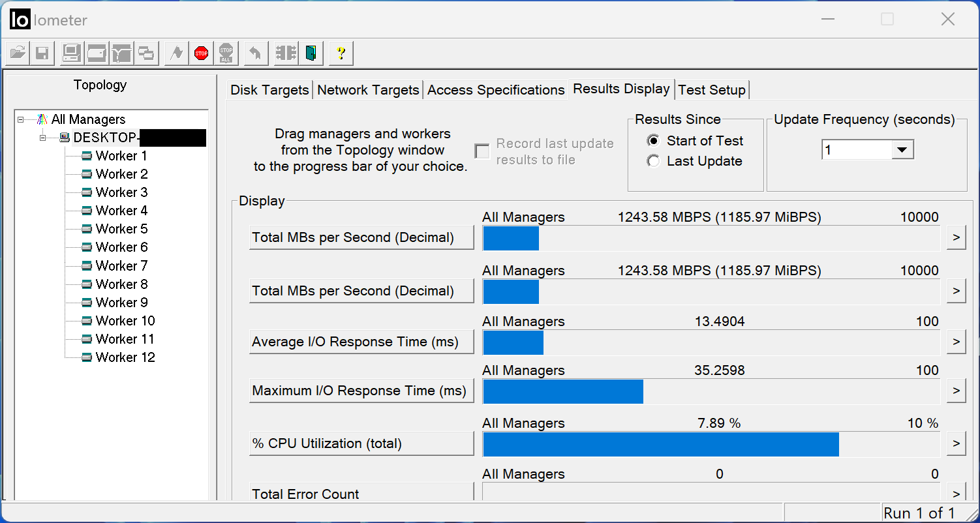Collapse the All Managers tree node
Image resolution: width=980 pixels, height=523 pixels.
tap(21, 119)
